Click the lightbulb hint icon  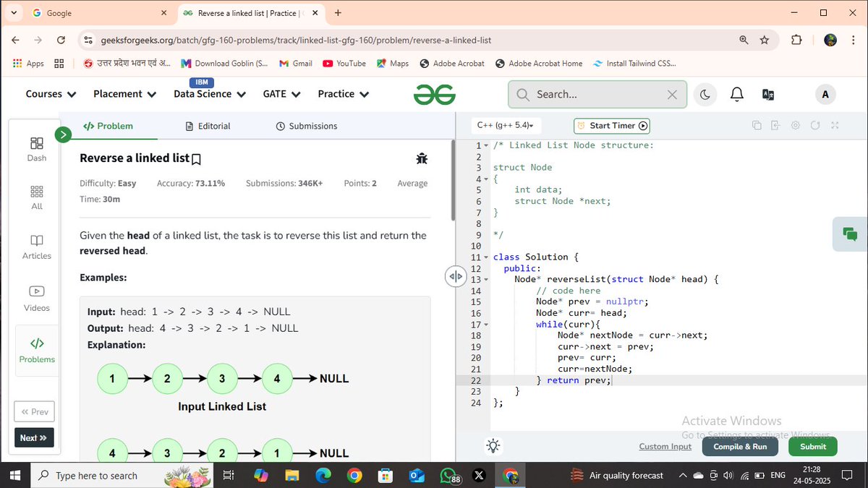coord(493,446)
